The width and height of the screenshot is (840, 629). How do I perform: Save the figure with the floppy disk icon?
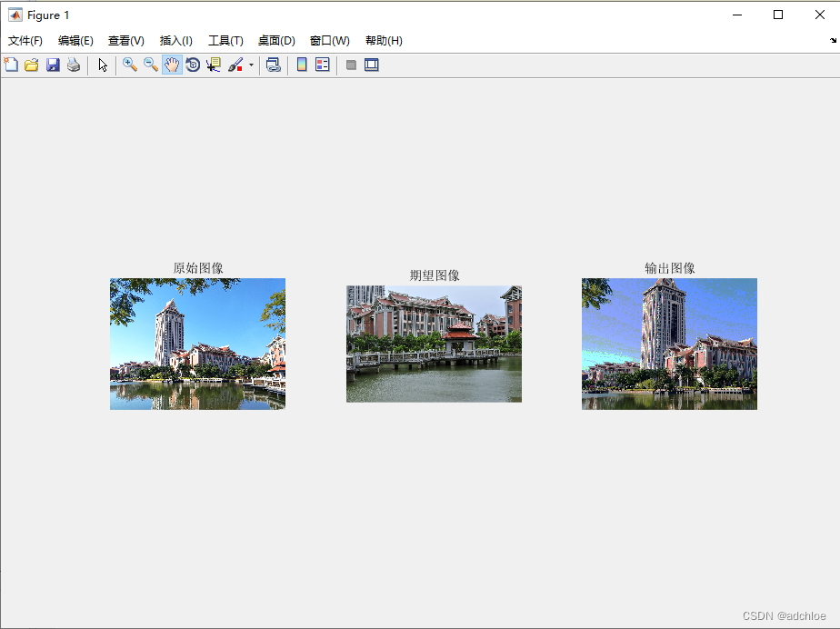coord(53,65)
